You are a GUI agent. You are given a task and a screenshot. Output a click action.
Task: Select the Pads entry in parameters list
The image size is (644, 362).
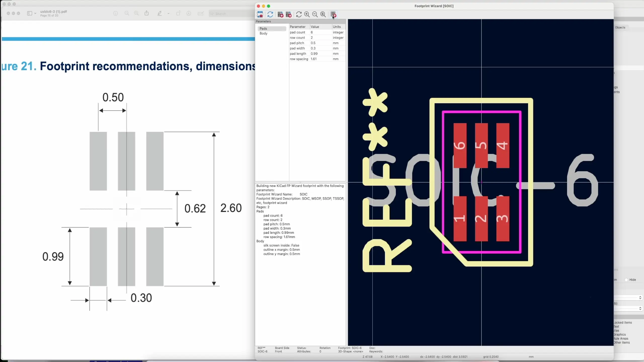[x=263, y=28]
